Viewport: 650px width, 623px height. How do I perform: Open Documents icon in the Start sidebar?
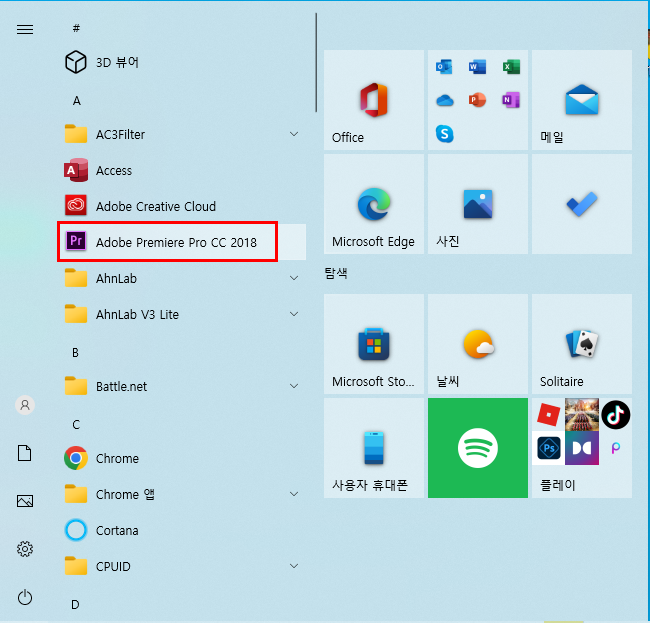[x=25, y=453]
